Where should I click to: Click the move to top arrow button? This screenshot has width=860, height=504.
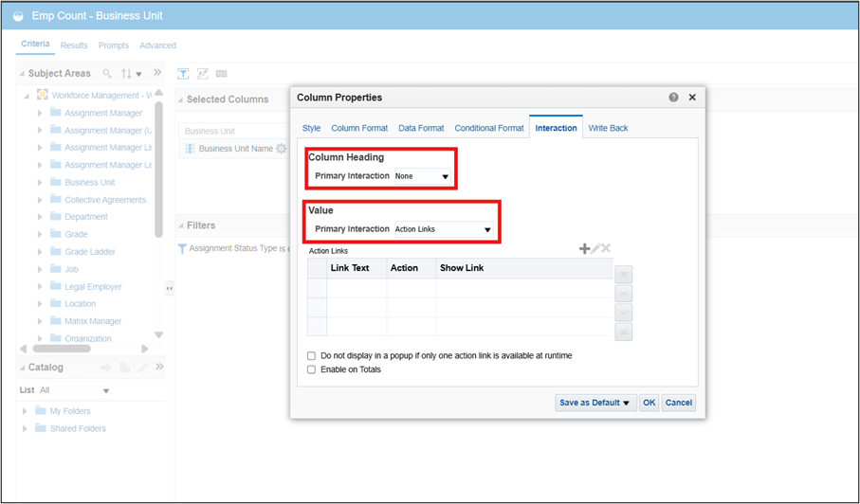pyautogui.click(x=623, y=275)
